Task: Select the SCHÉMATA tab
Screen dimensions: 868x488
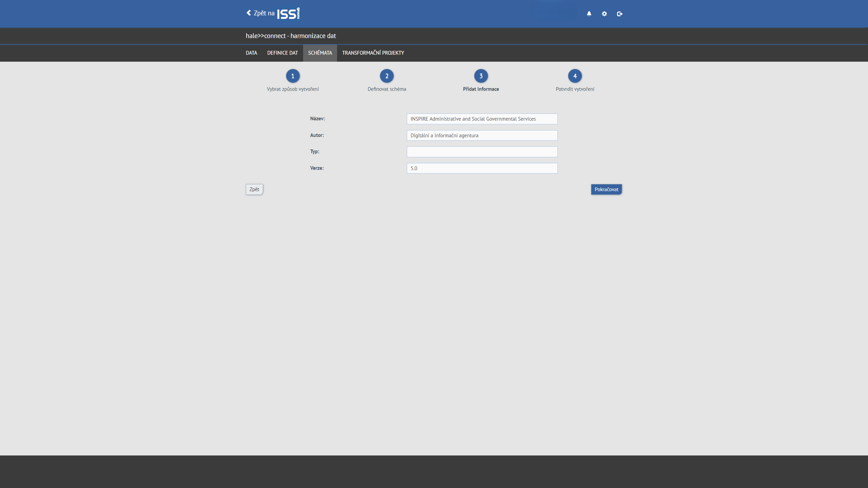Action: (x=320, y=53)
